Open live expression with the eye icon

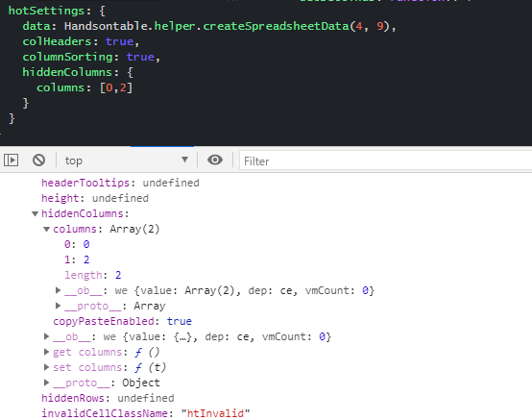click(215, 160)
